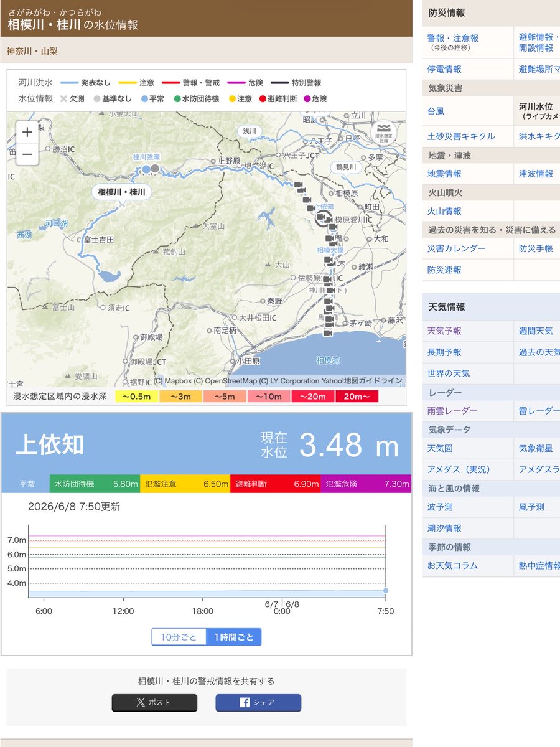Share on X with ポスト button
Viewport: 560px width, 747px height.
point(154,702)
